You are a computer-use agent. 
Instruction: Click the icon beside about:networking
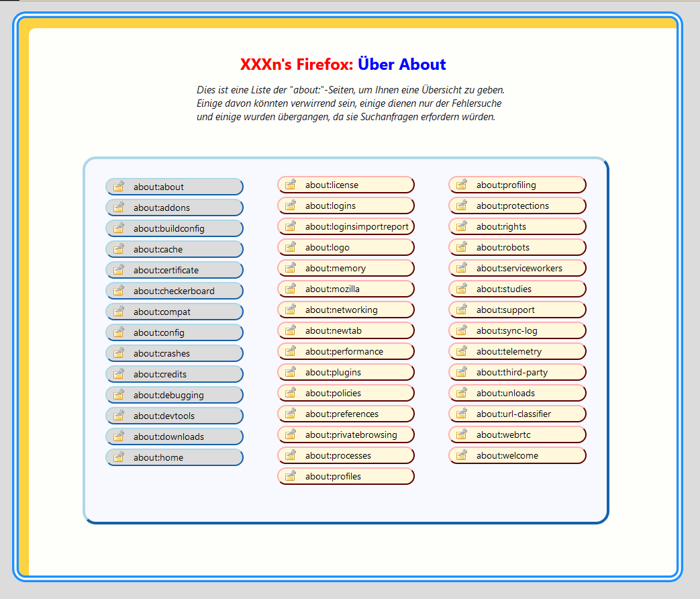290,310
